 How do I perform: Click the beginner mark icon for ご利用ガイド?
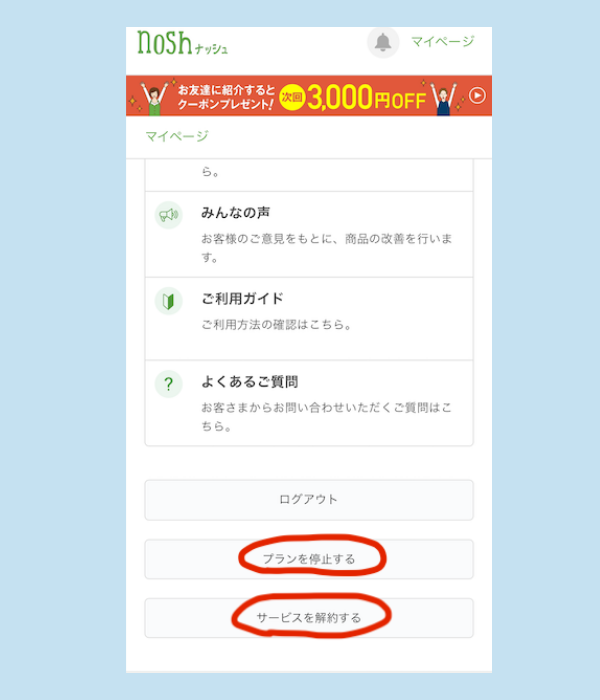click(x=168, y=301)
